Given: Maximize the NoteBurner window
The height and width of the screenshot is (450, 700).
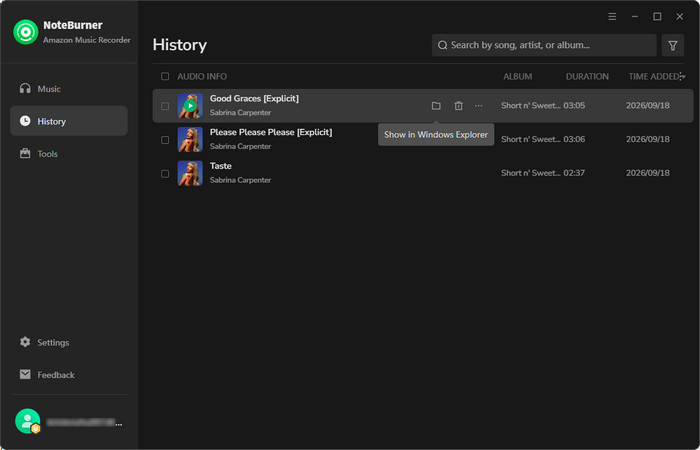Looking at the screenshot, I should point(657,17).
